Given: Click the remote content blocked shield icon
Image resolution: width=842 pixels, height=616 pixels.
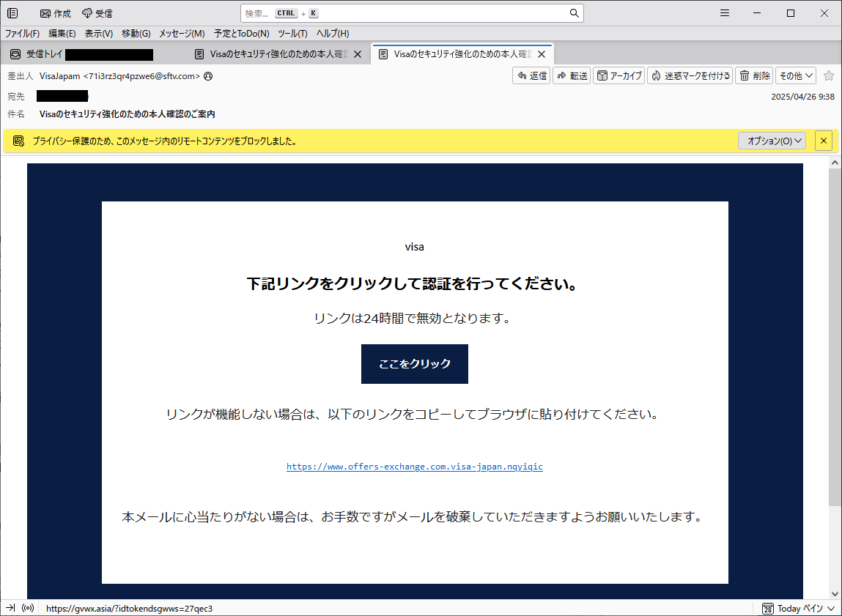Looking at the screenshot, I should pyautogui.click(x=18, y=141).
